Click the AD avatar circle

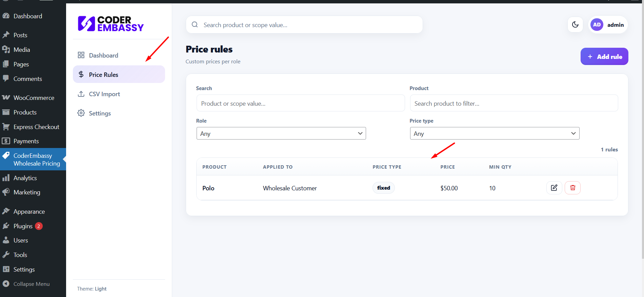[597, 25]
